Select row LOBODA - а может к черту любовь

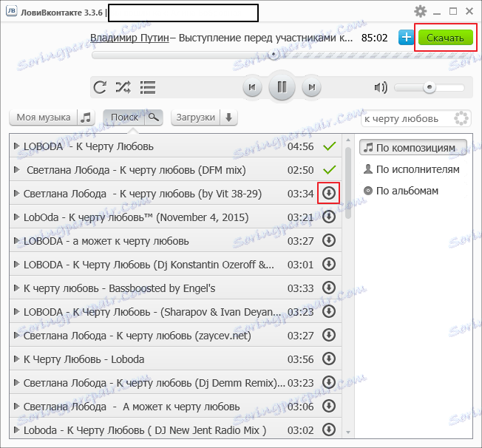pos(175,241)
